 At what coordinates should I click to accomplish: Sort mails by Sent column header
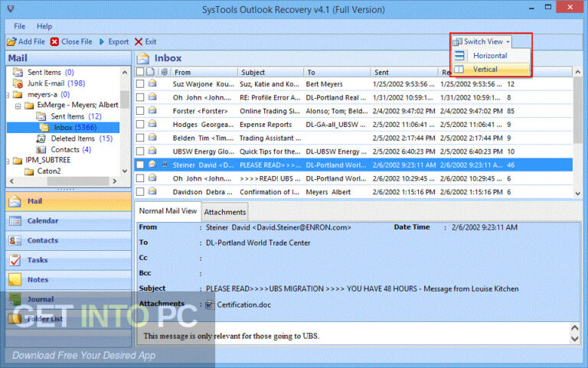405,72
